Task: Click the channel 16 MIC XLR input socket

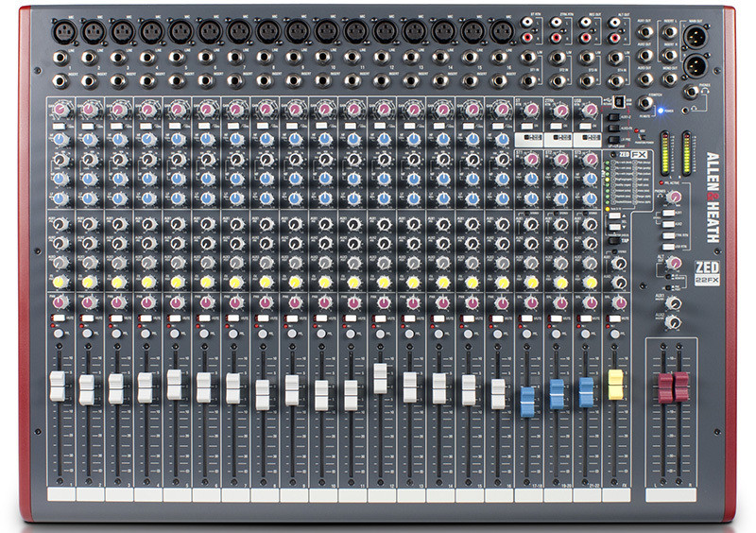Action: point(503,32)
